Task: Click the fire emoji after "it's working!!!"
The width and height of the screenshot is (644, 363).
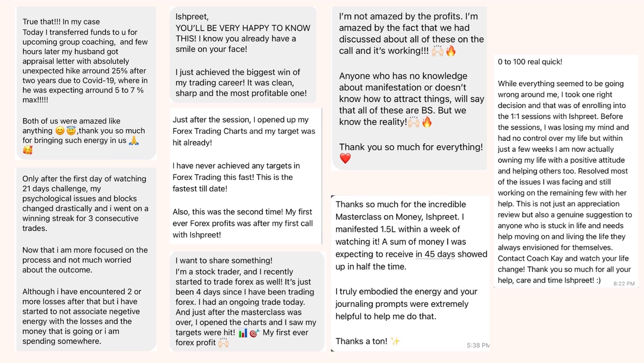Action: point(451,51)
